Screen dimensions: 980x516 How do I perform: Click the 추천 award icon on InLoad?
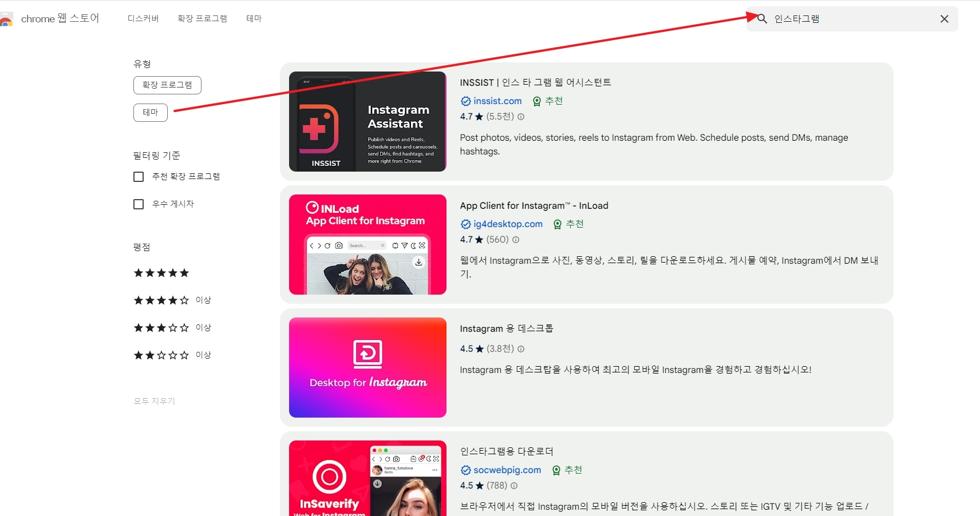pos(558,224)
